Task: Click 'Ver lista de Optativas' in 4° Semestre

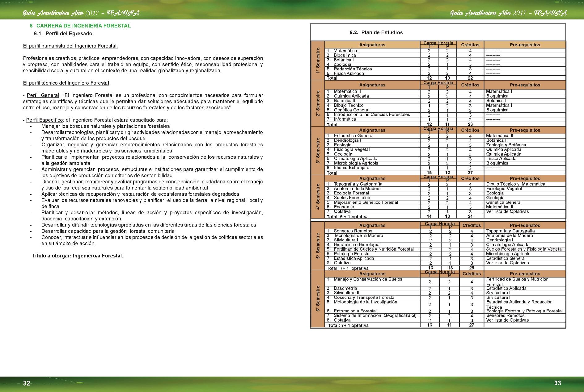Action: click(x=507, y=211)
